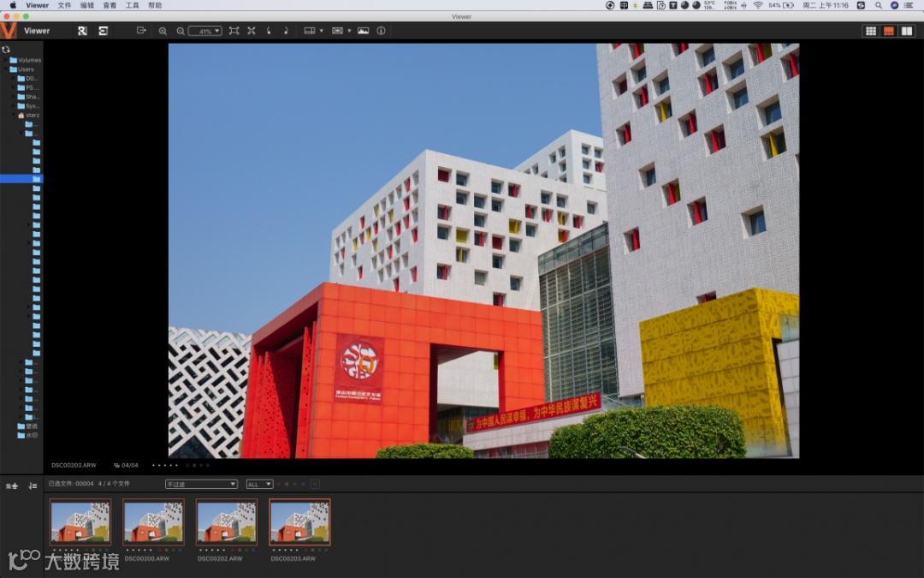
Task: Toggle the histogram display icon
Action: [363, 31]
